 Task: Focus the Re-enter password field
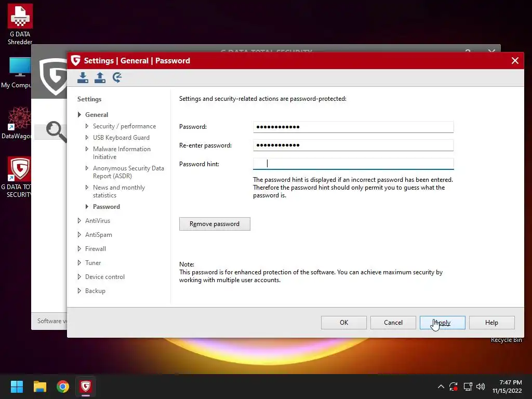pyautogui.click(x=353, y=145)
